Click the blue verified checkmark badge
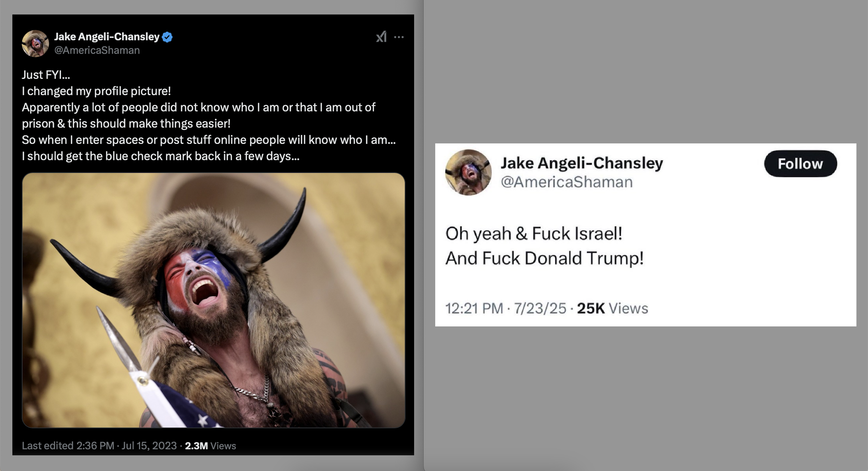 pos(167,37)
